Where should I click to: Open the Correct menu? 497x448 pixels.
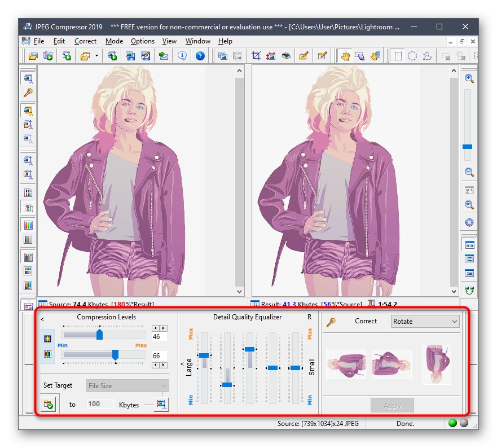point(85,41)
